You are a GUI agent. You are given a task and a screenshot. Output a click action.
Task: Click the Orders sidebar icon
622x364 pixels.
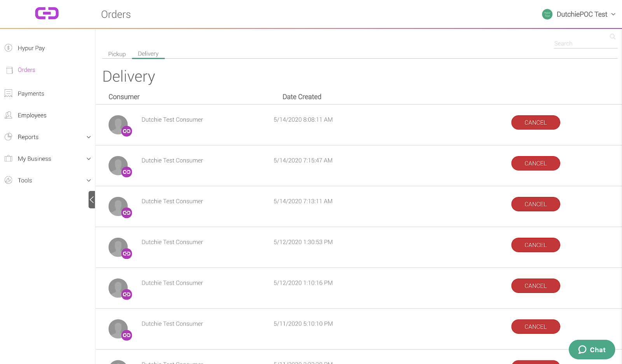pyautogui.click(x=9, y=70)
